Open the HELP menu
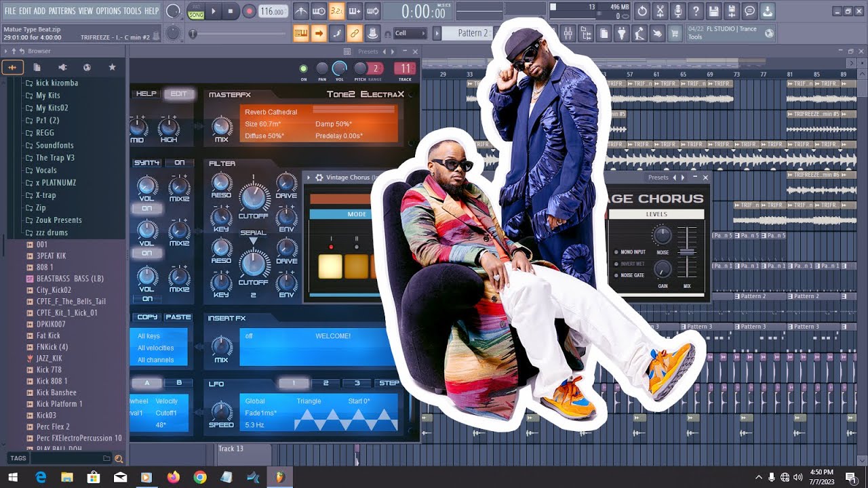Screen dimensions: 868x488 [151, 11]
